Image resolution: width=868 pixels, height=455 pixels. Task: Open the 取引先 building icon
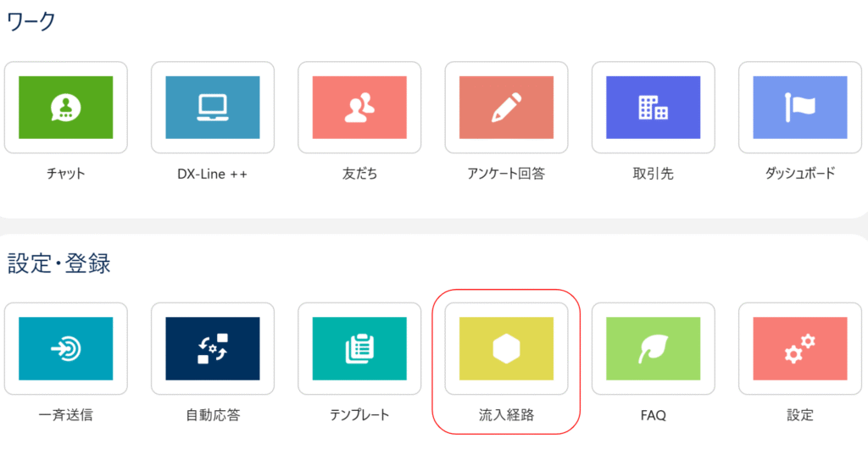653,108
